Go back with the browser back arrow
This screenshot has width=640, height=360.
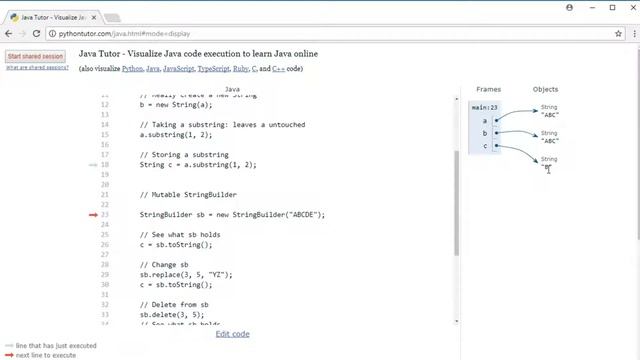point(9,34)
